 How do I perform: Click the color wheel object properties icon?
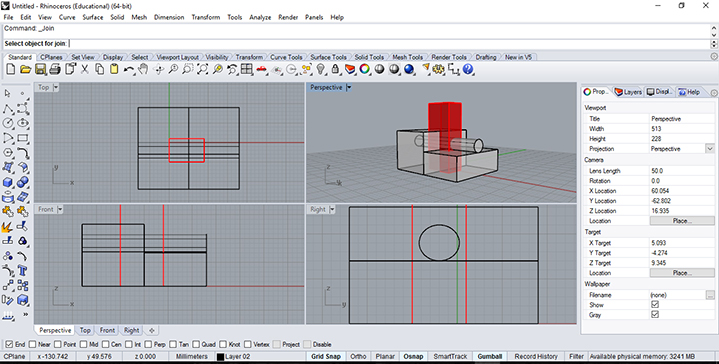[365, 69]
